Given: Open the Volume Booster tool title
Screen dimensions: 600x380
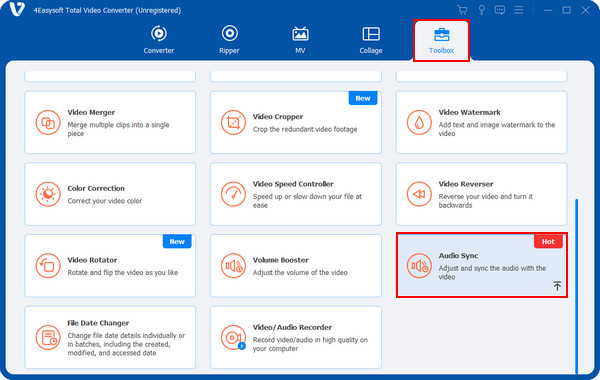Looking at the screenshot, I should pyautogui.click(x=280, y=260).
